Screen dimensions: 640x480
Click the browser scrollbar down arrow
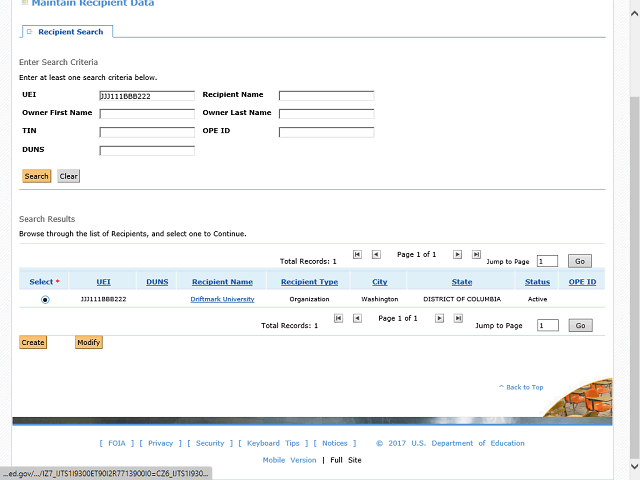pyautogui.click(x=634, y=466)
